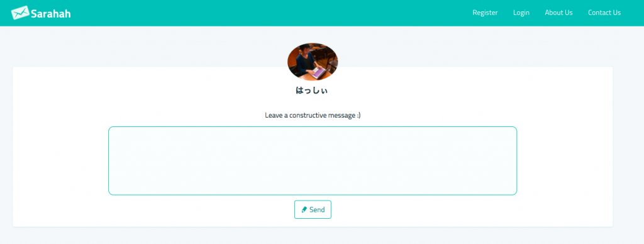Click the teal border of the message box
Image resolution: width=644 pixels, height=244 pixels.
[x=313, y=127]
